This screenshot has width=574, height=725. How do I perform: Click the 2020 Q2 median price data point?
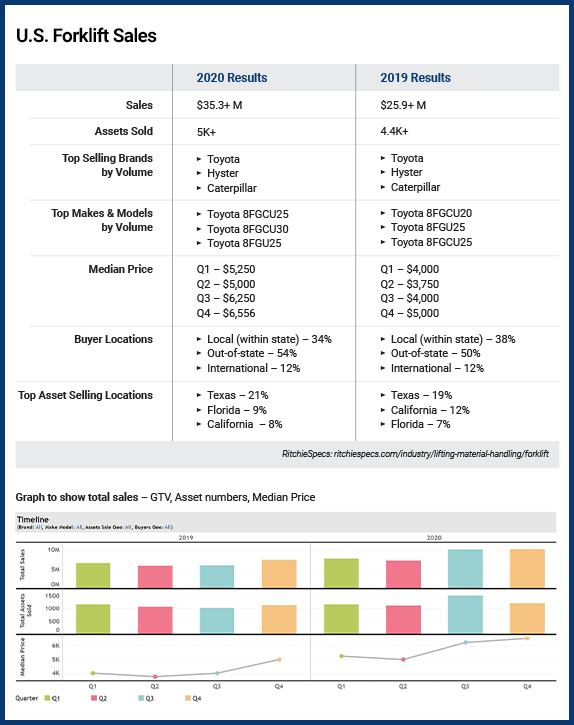click(403, 659)
